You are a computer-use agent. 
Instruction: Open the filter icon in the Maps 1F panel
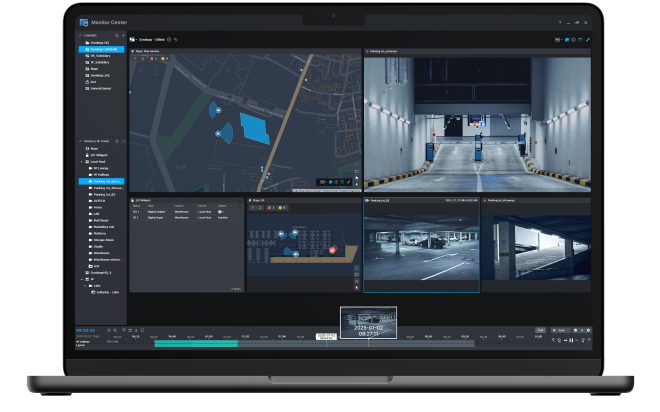point(253,208)
